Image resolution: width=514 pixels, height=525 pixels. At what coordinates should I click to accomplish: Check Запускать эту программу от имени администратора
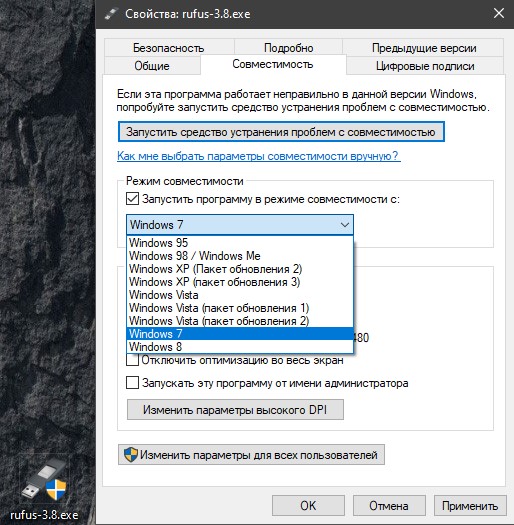(x=133, y=383)
